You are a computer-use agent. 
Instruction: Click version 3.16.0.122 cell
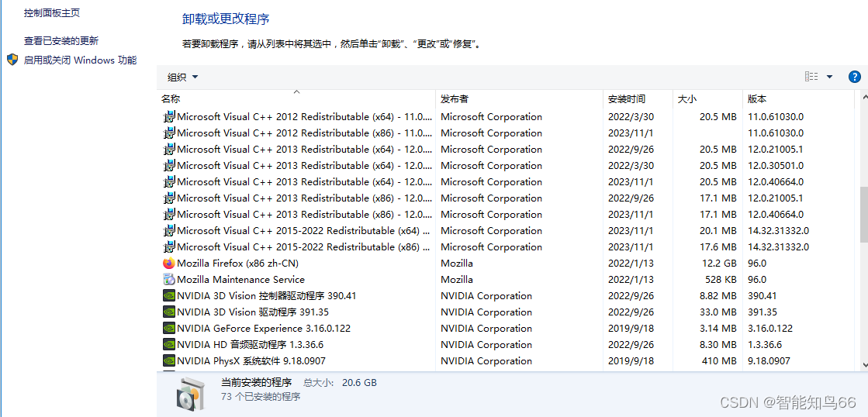click(x=770, y=329)
